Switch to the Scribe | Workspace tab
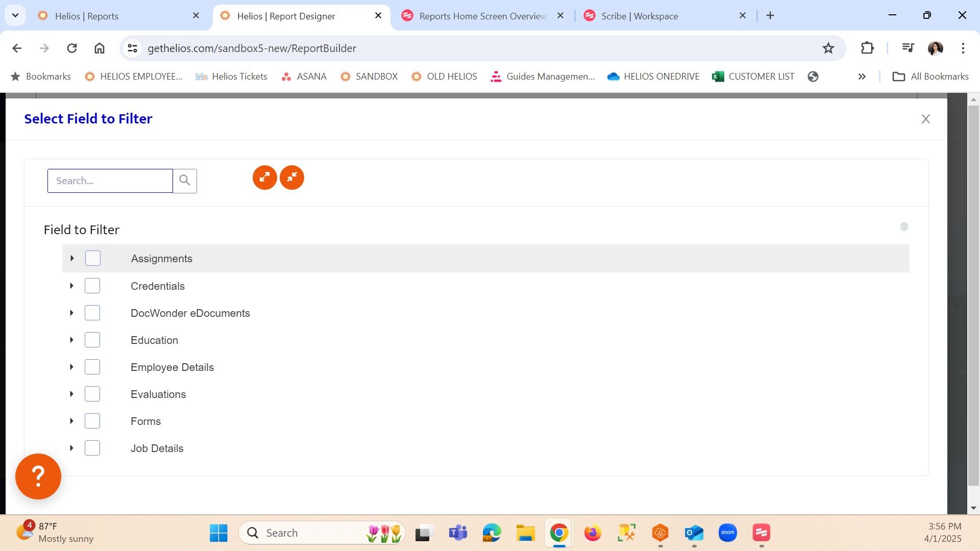 pos(640,16)
